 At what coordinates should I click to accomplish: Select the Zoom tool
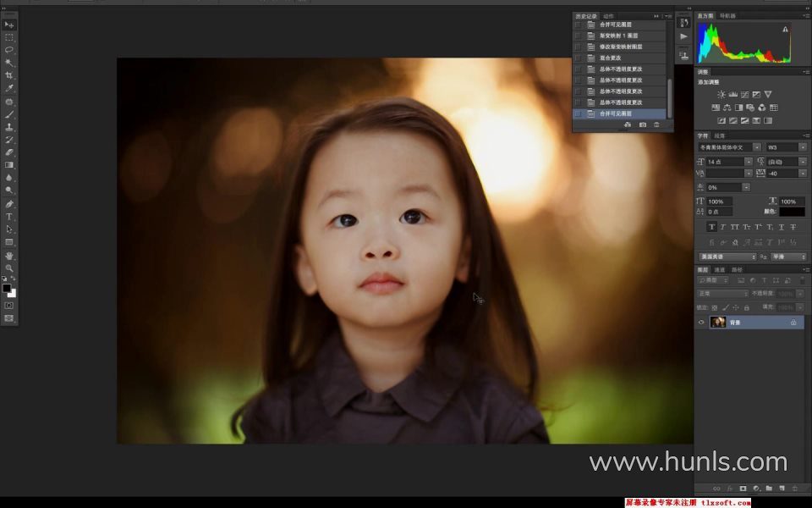(8, 268)
